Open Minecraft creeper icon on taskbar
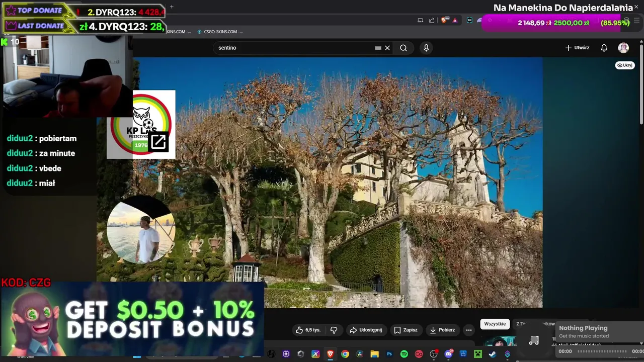Image resolution: width=644 pixels, height=362 pixels. click(478, 354)
